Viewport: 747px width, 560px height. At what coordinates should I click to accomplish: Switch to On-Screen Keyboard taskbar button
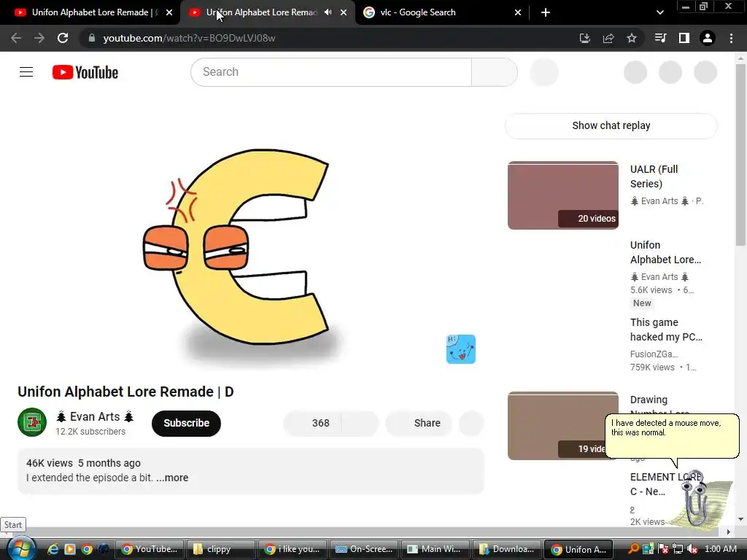coord(363,549)
